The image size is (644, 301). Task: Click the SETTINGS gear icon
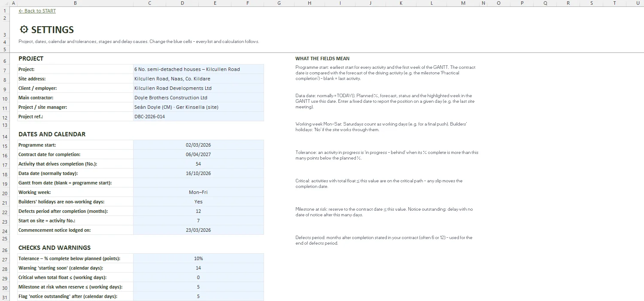point(24,30)
